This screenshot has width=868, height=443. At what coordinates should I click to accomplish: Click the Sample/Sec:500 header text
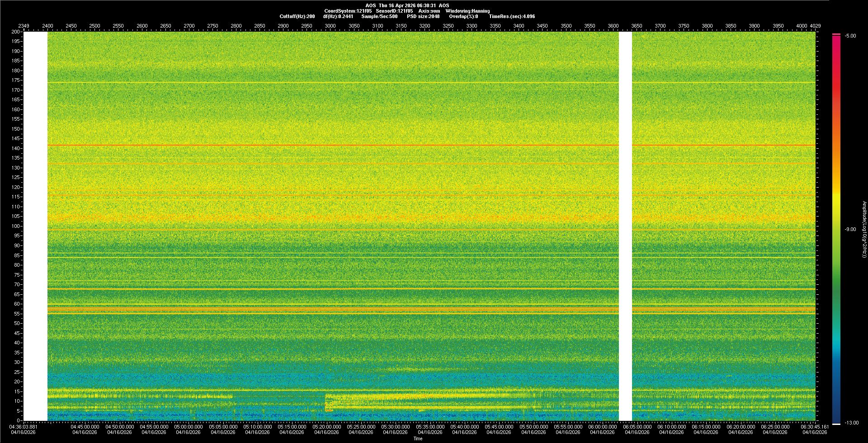[379, 16]
